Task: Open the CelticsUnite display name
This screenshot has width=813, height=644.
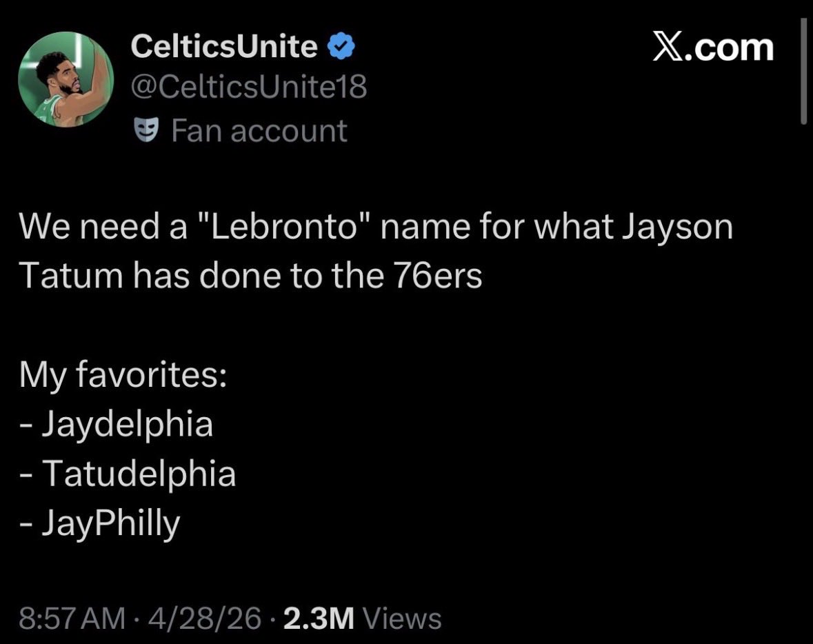Action: tap(224, 46)
